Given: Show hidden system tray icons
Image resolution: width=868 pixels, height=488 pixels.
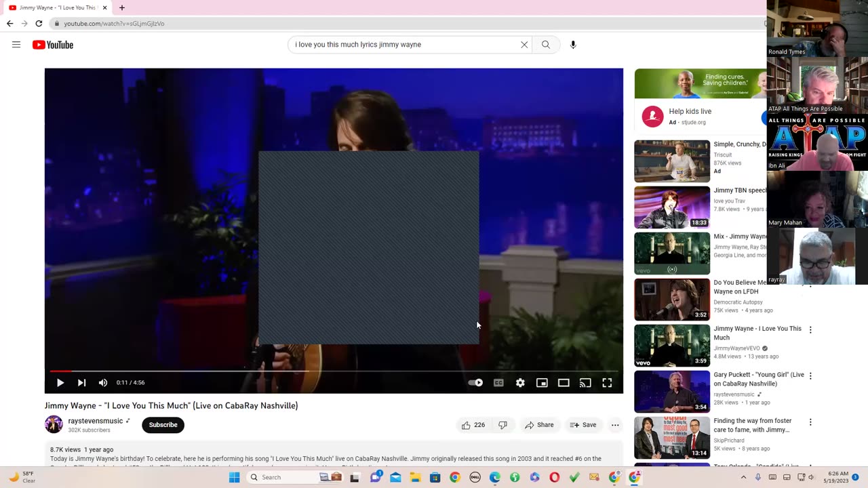Looking at the screenshot, I should pos(743,477).
